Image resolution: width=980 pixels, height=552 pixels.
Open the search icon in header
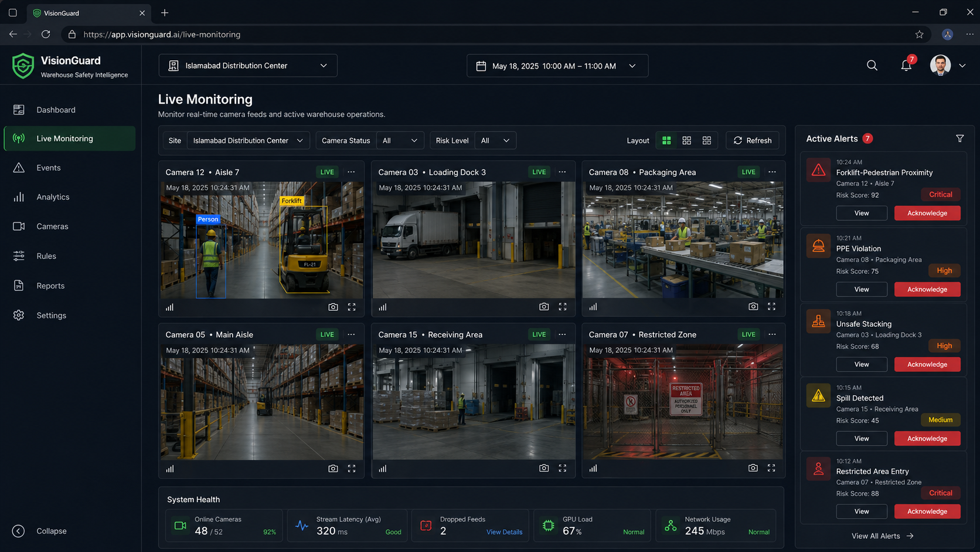(872, 66)
